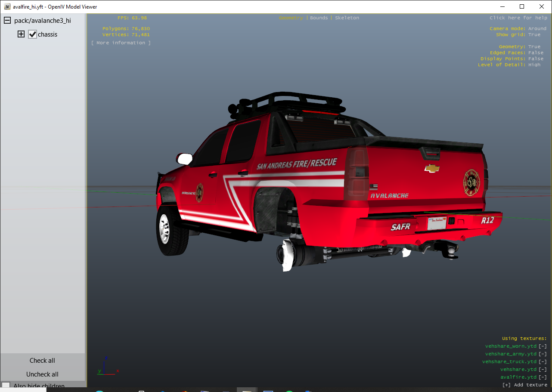Uncheck the chassis visibility checkbox
The height and width of the screenshot is (392, 552).
pos(33,34)
